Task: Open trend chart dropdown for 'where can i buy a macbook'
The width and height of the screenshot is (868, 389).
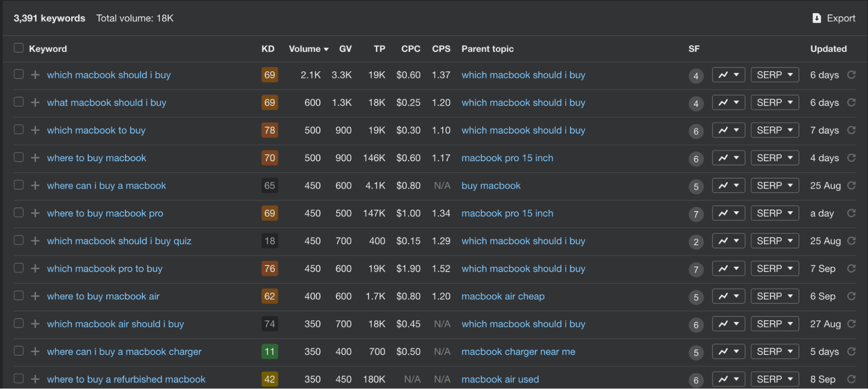Action: (729, 186)
